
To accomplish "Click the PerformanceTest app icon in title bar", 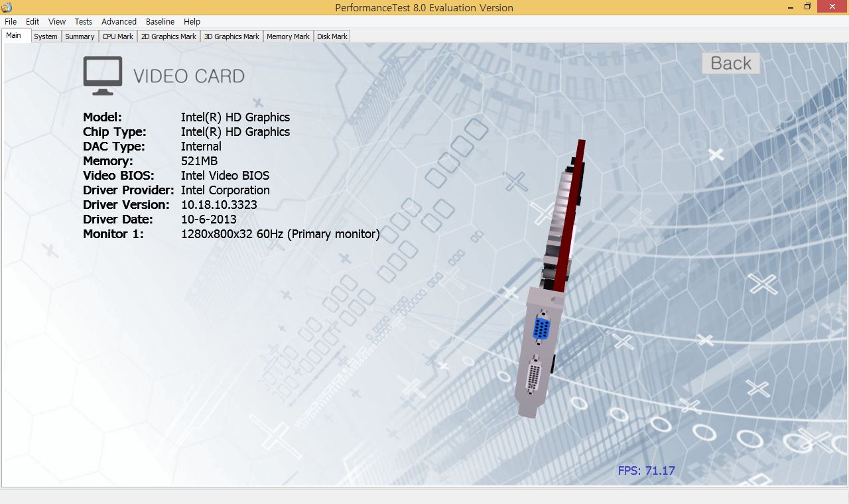I will pos(7,7).
